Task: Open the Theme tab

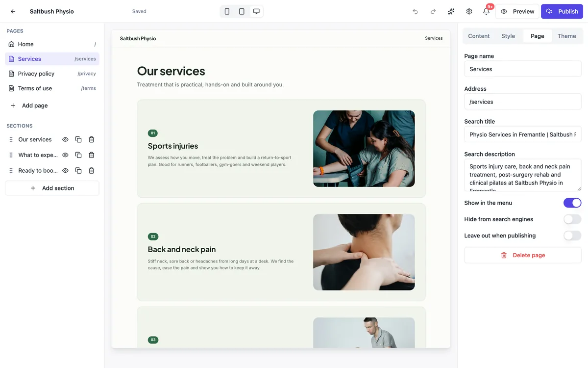Action: [567, 36]
